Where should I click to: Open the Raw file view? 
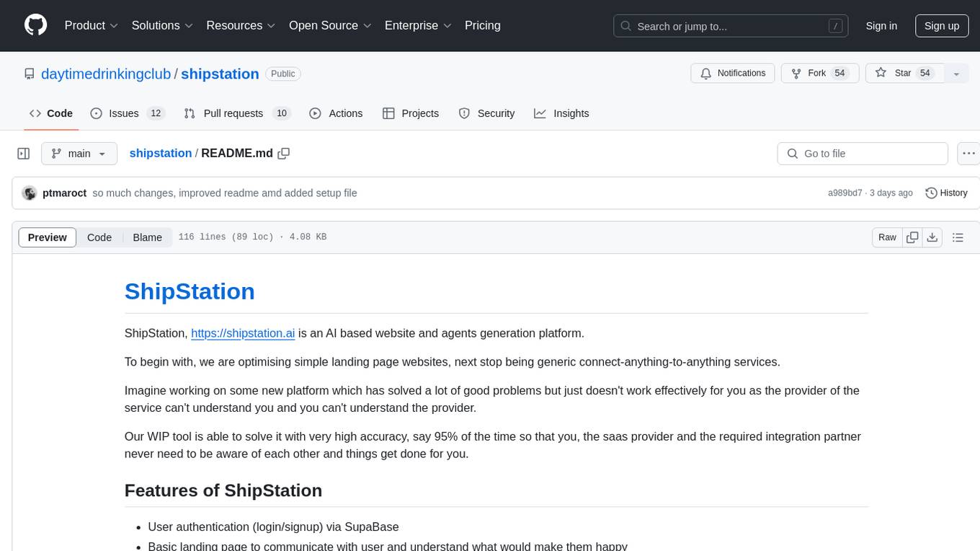tap(887, 237)
